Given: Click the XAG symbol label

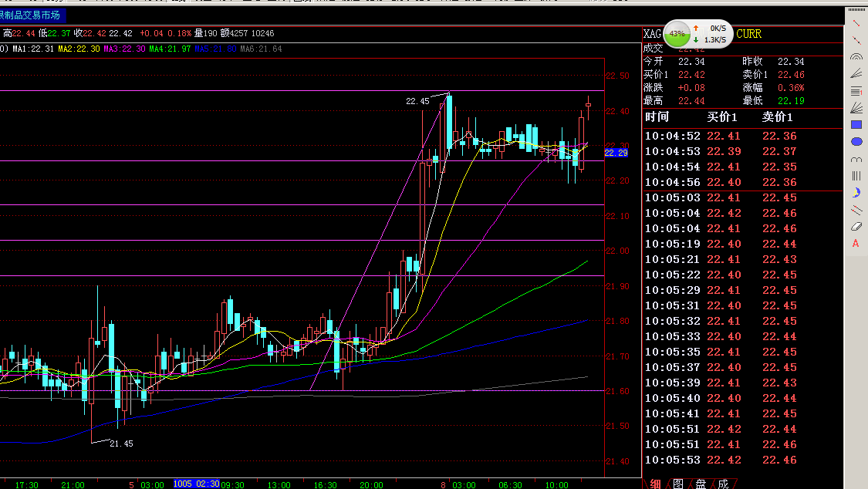Looking at the screenshot, I should click(652, 34).
